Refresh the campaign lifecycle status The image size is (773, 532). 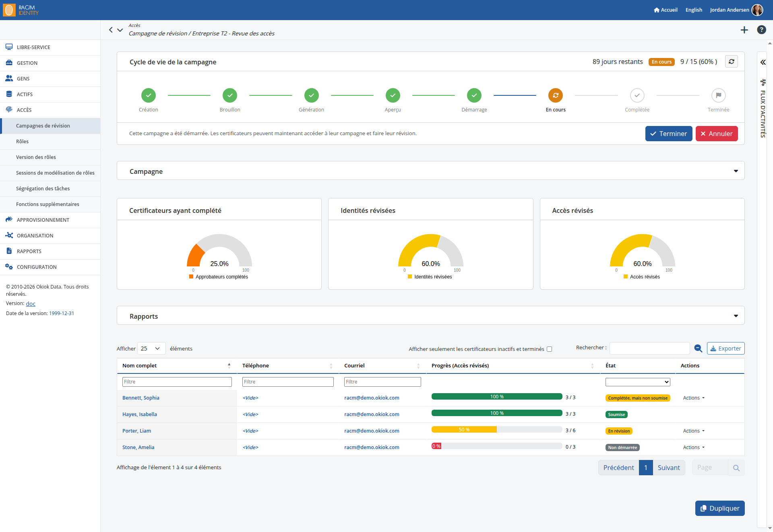click(732, 62)
